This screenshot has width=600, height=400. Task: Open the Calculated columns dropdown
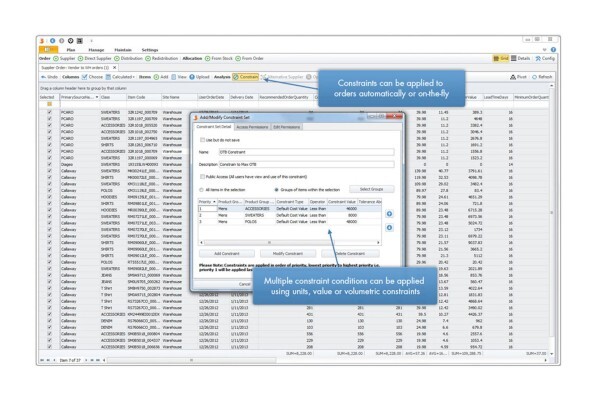[120, 77]
